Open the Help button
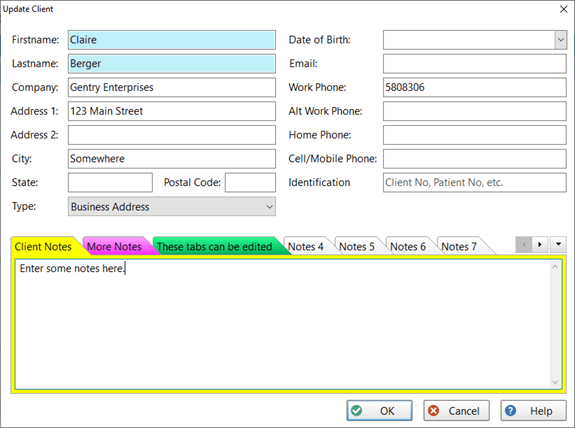575x428 pixels. (534, 410)
